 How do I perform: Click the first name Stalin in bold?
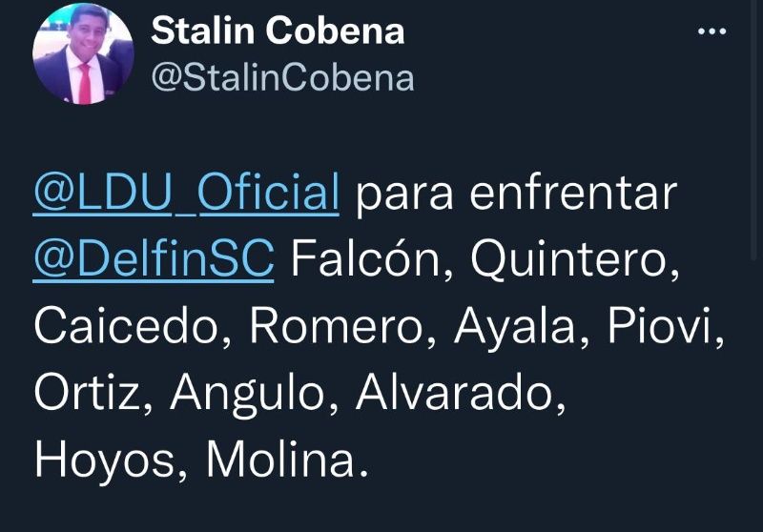click(200, 31)
